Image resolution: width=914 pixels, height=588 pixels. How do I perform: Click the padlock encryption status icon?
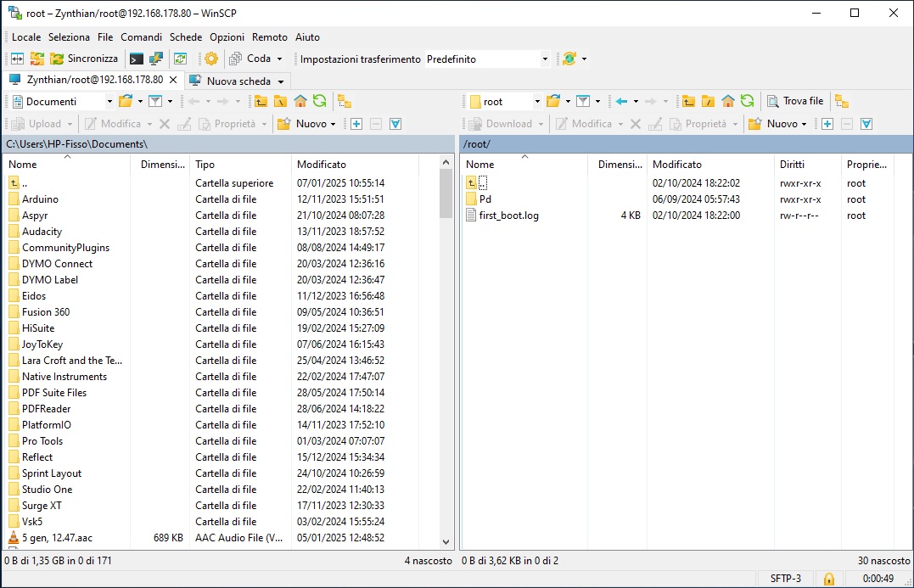[828, 579]
